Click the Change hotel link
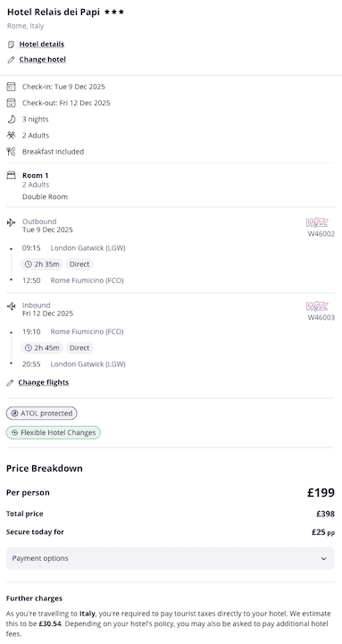The image size is (342, 644). click(42, 60)
